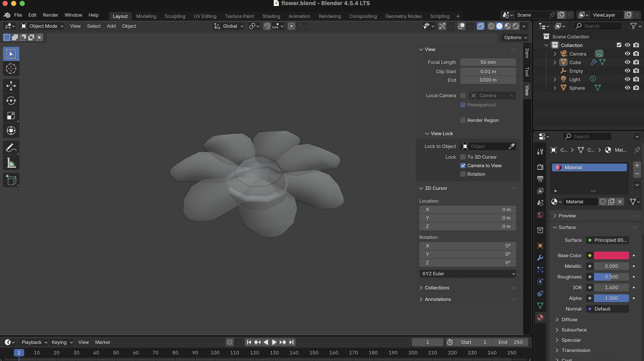
Task: Select the Move tool
Action: [x=11, y=86]
